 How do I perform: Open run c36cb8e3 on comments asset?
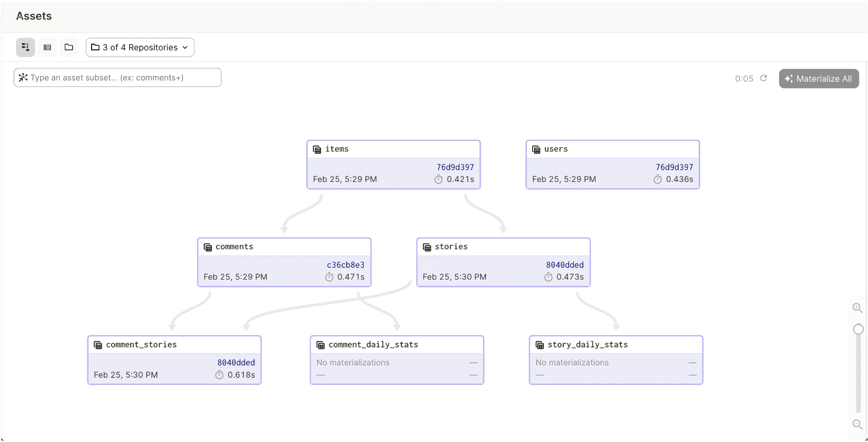345,265
